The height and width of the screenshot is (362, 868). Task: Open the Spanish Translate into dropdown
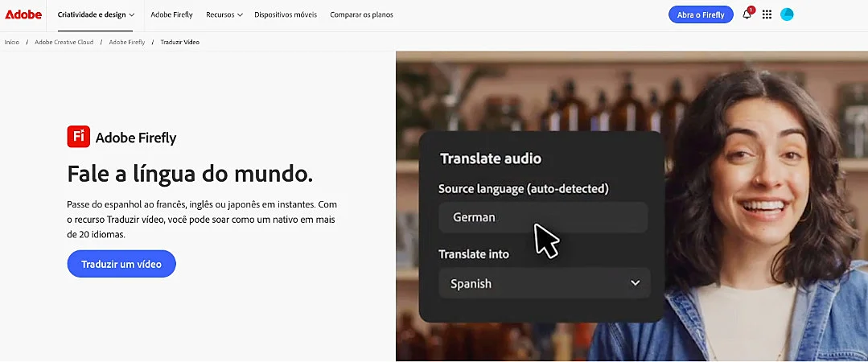pos(544,283)
